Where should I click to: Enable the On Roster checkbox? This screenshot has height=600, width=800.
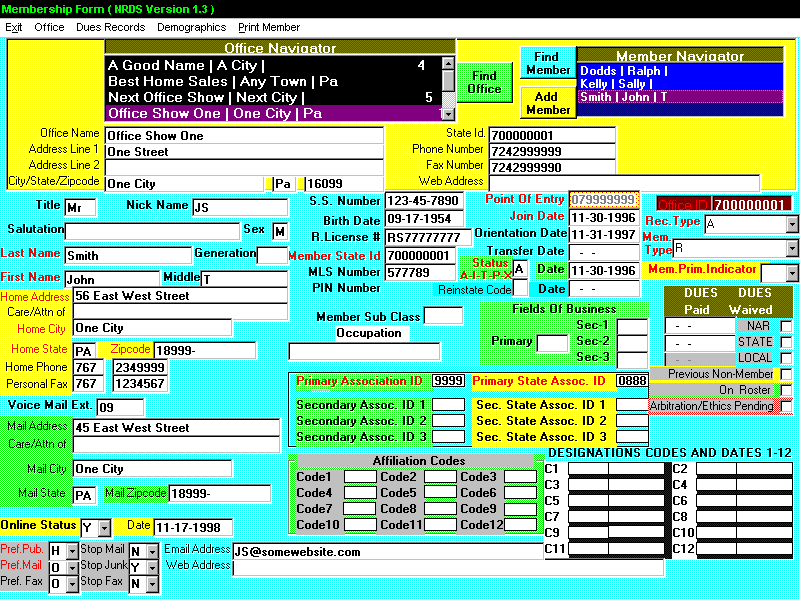pyautogui.click(x=786, y=390)
